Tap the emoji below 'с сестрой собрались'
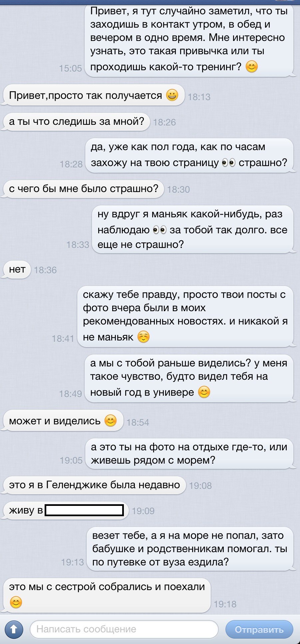This screenshot has width=300, height=644. click(16, 602)
